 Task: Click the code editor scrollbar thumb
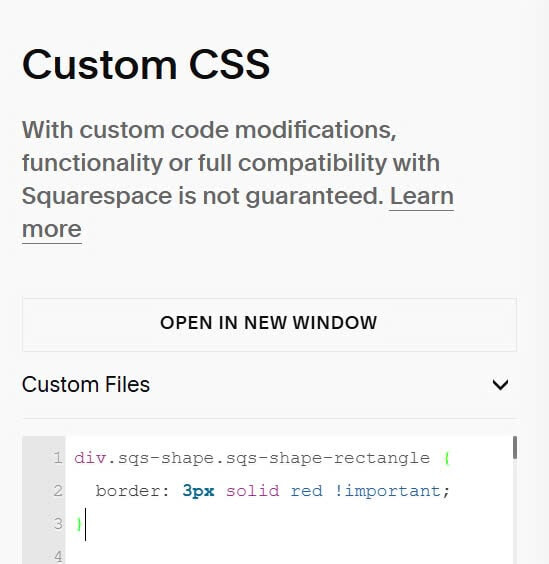pos(515,447)
